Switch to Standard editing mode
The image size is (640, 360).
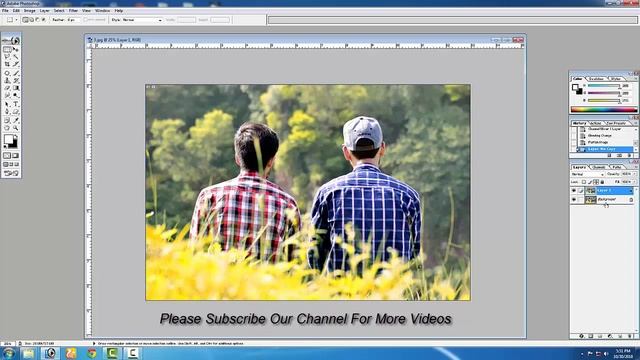[7, 156]
